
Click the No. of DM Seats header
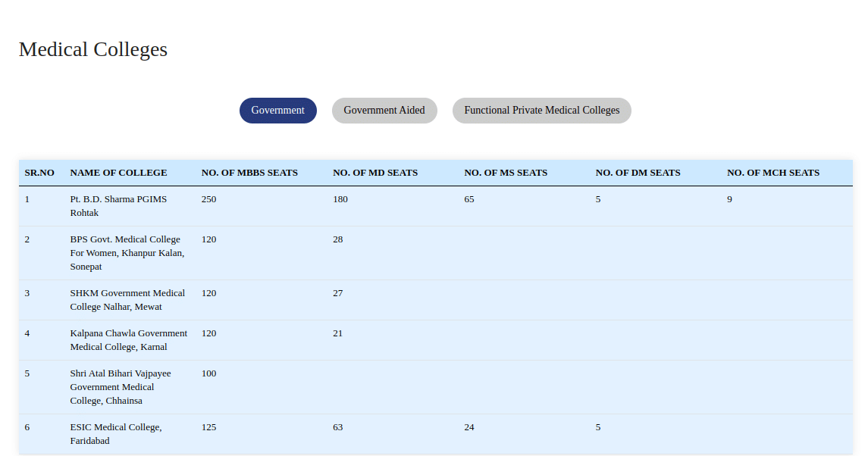pyautogui.click(x=638, y=173)
